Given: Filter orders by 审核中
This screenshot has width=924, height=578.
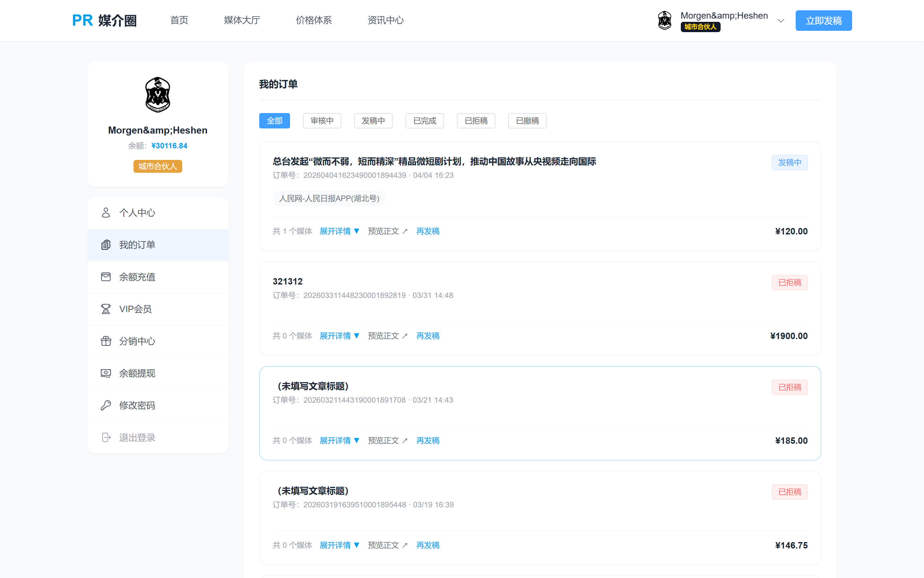Looking at the screenshot, I should (x=322, y=121).
